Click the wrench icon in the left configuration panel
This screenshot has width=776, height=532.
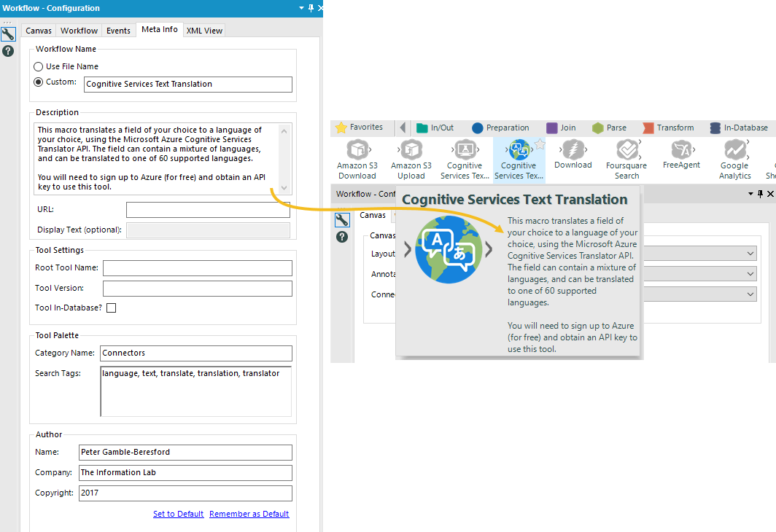pyautogui.click(x=8, y=34)
